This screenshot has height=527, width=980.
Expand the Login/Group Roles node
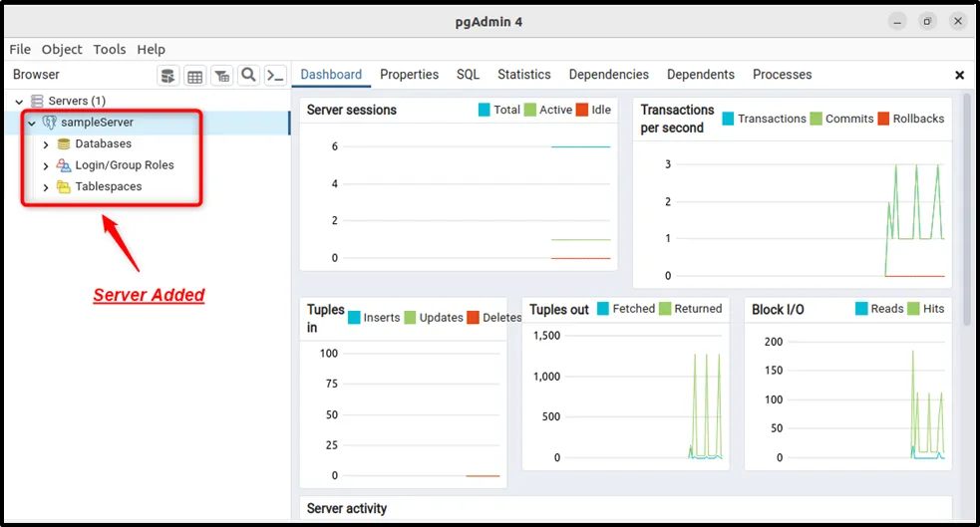(x=46, y=165)
